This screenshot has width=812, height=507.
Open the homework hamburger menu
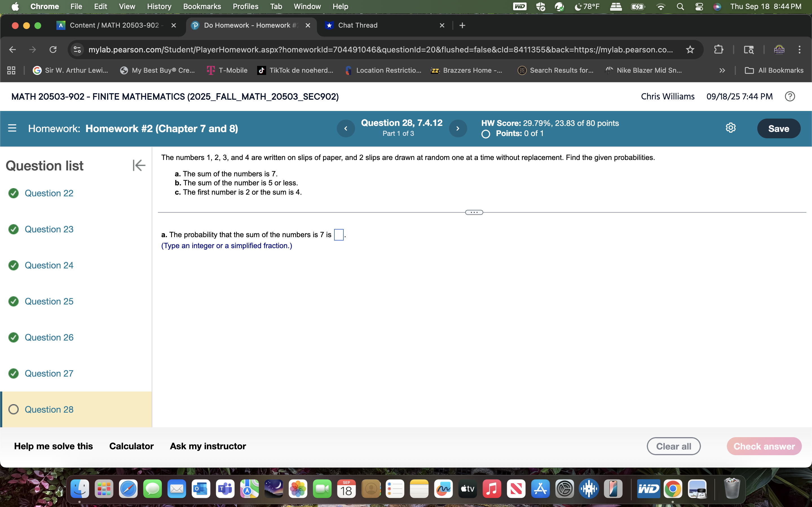[12, 128]
